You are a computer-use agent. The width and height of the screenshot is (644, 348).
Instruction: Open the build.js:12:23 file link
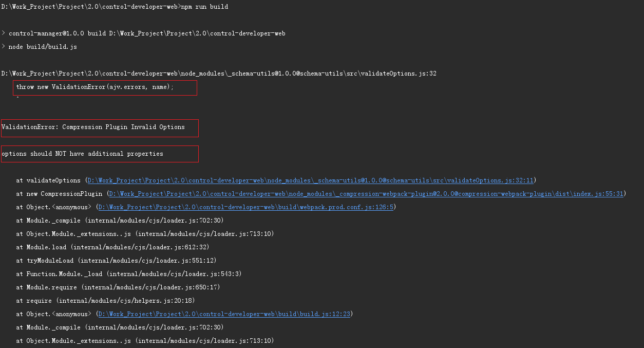coord(224,314)
